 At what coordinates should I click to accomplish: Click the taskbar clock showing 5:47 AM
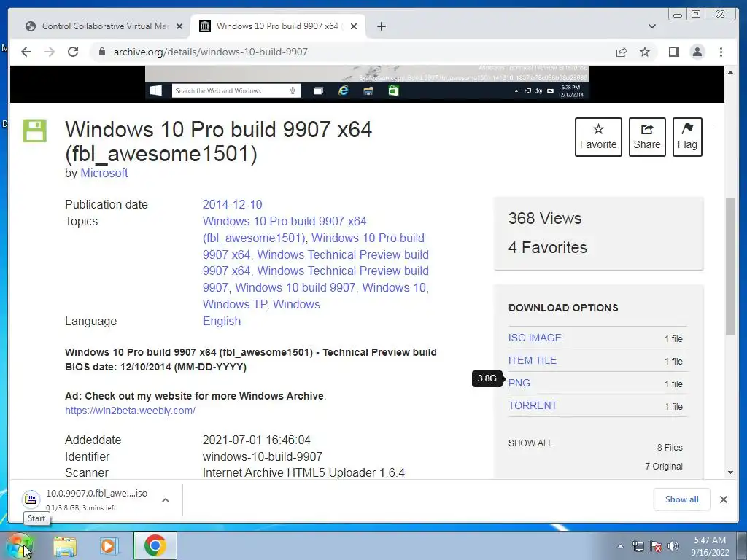point(710,546)
